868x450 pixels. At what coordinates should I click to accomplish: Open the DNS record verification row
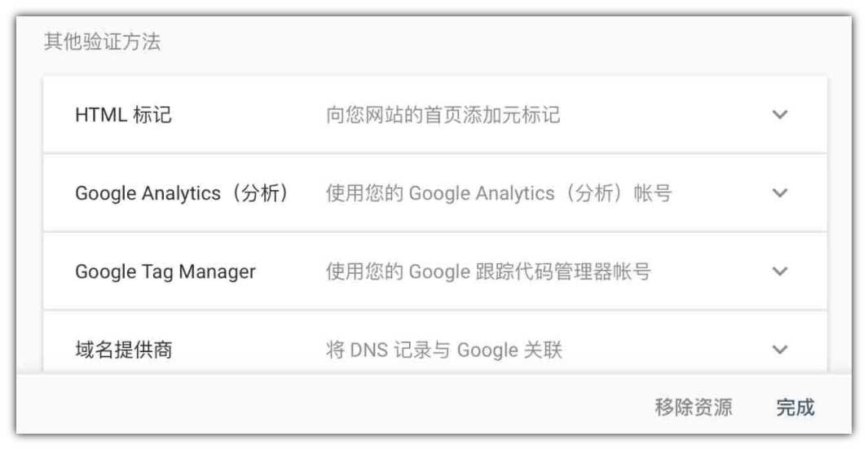[435, 343]
